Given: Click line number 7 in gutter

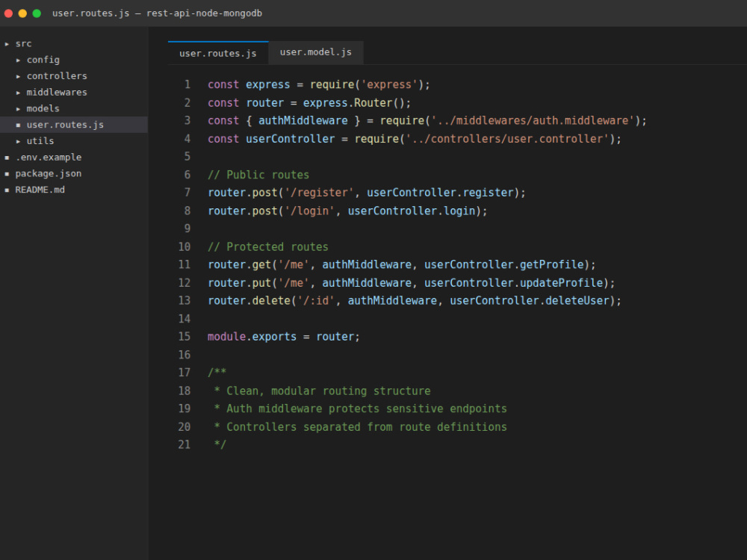Looking at the screenshot, I should coord(187,193).
